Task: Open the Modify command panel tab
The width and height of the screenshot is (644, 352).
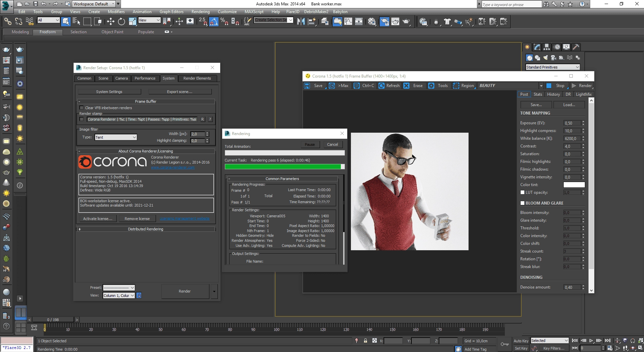Action: 537,47
